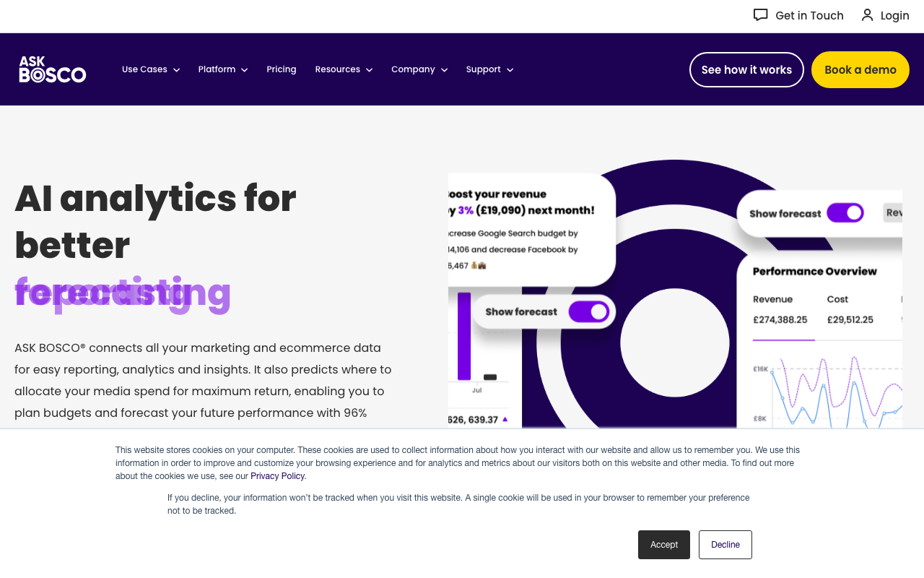Expand the Platform dropdown menu
The width and height of the screenshot is (924, 578).
pos(223,69)
